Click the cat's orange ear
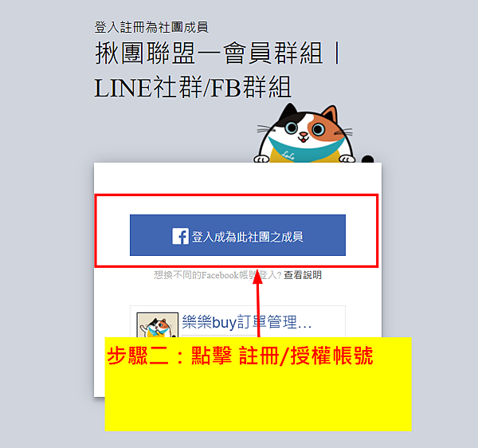Image resolution: width=478 pixels, height=448 pixels. (331, 113)
